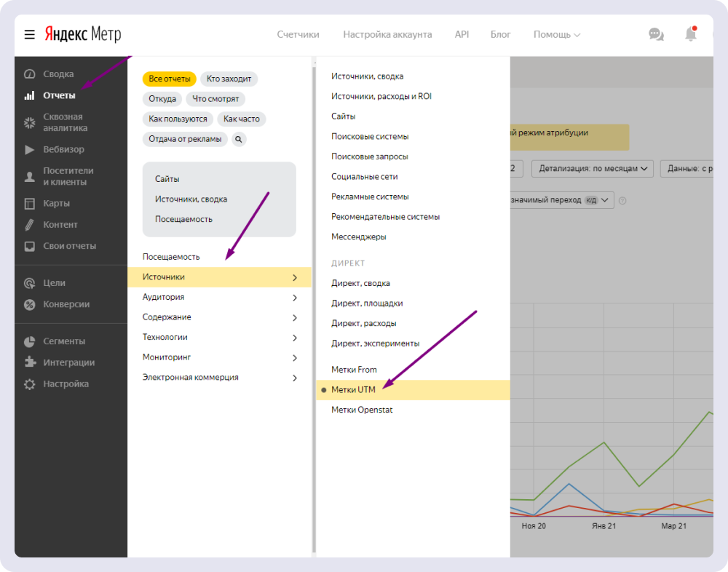The height and width of the screenshot is (572, 728).
Task: Choose Поисковые запросы from the sources list
Action: (369, 156)
